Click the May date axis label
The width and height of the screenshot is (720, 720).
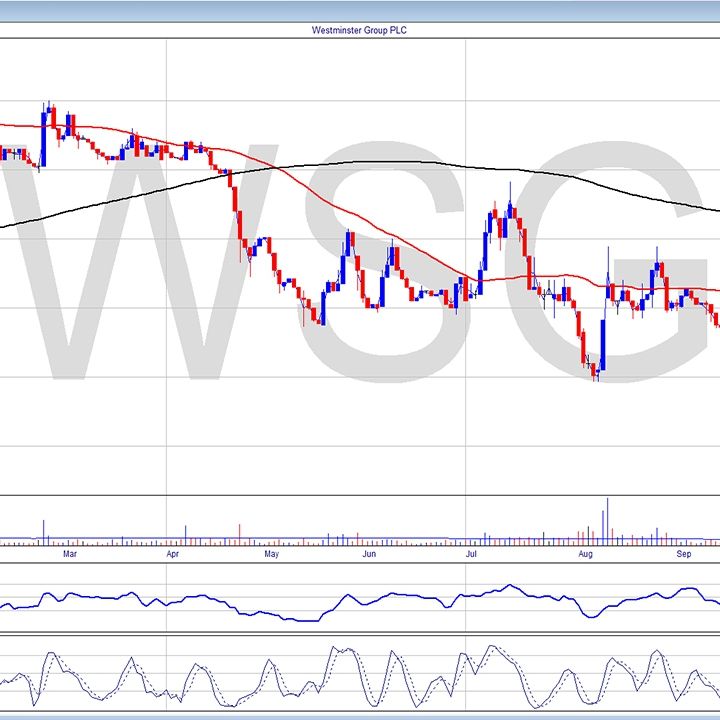click(x=270, y=552)
